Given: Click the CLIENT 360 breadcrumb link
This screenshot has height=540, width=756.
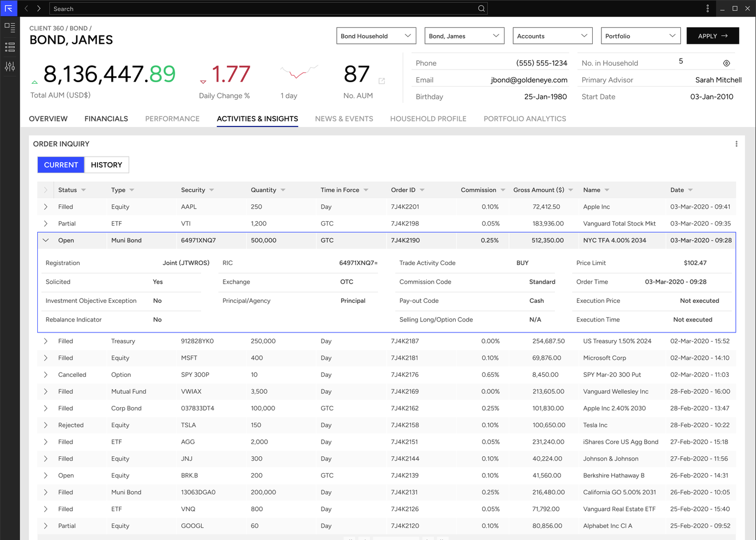Looking at the screenshot, I should pos(47,28).
